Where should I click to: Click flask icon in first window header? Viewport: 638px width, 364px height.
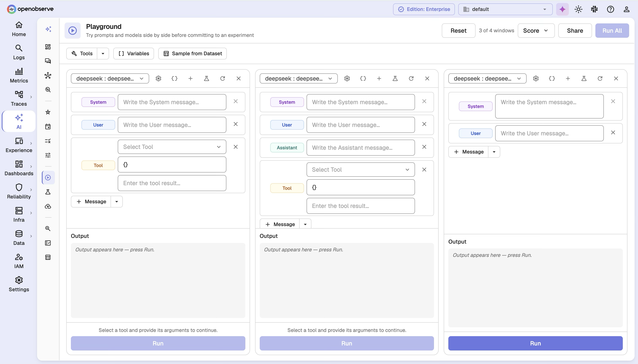tap(206, 78)
